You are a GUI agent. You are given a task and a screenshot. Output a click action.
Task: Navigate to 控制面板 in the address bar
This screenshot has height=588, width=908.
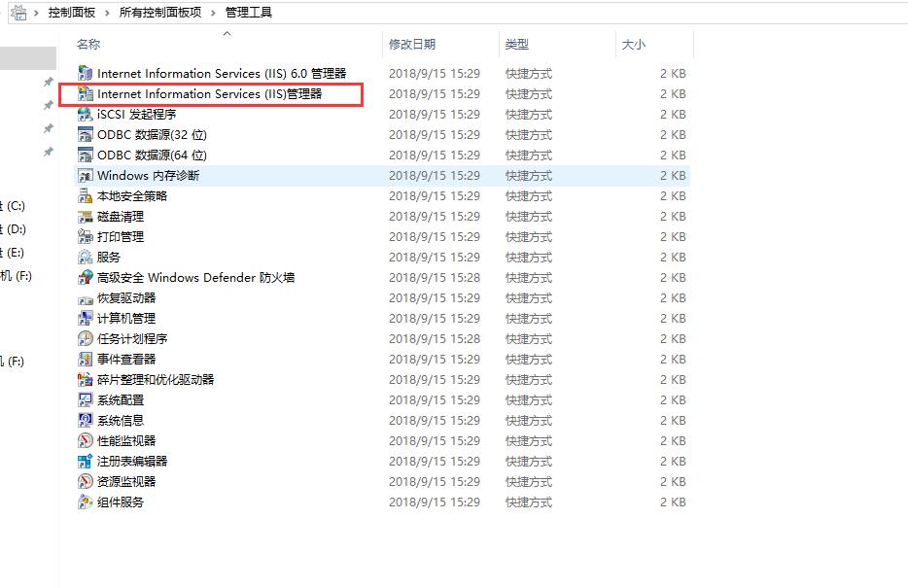pyautogui.click(x=72, y=13)
